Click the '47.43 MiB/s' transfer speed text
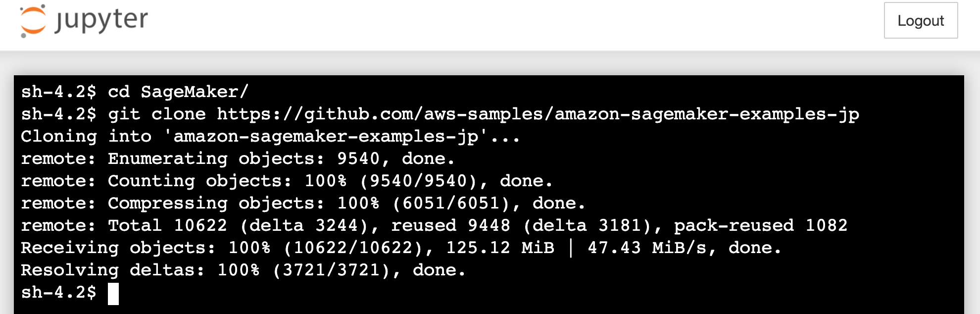Viewport: 980px width, 314px height. [647, 248]
